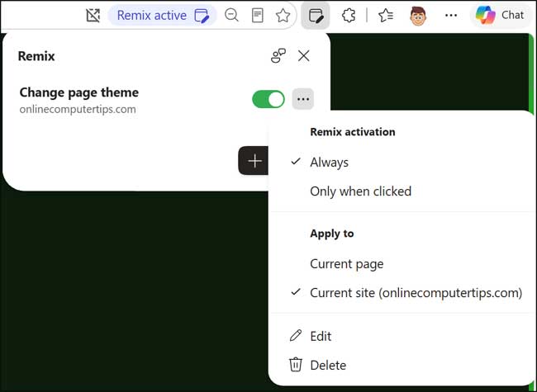Open Copilot Chat button

(x=500, y=15)
